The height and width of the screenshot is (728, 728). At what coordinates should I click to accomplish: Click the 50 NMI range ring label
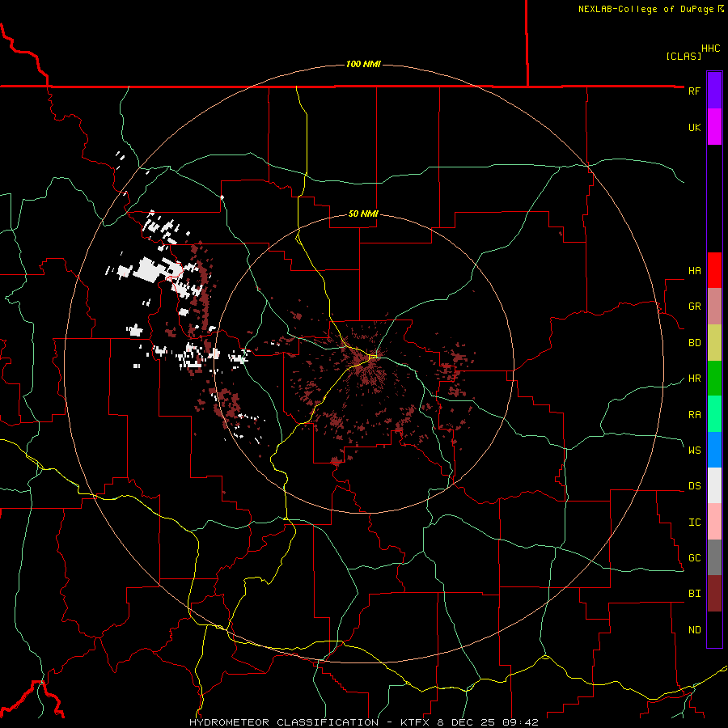pos(363,214)
